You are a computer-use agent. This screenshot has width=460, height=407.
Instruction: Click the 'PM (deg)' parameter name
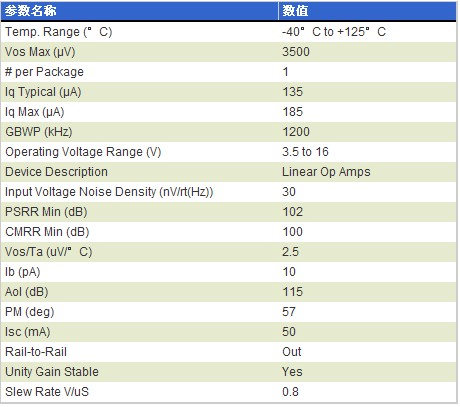(x=30, y=312)
